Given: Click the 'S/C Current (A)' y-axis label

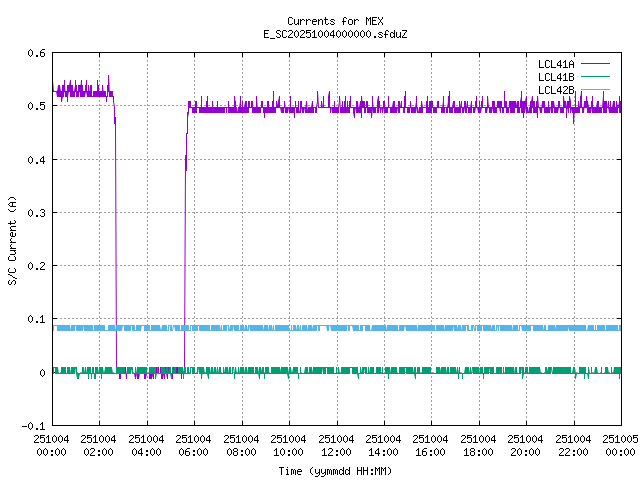Looking at the screenshot, I should tap(12, 239).
